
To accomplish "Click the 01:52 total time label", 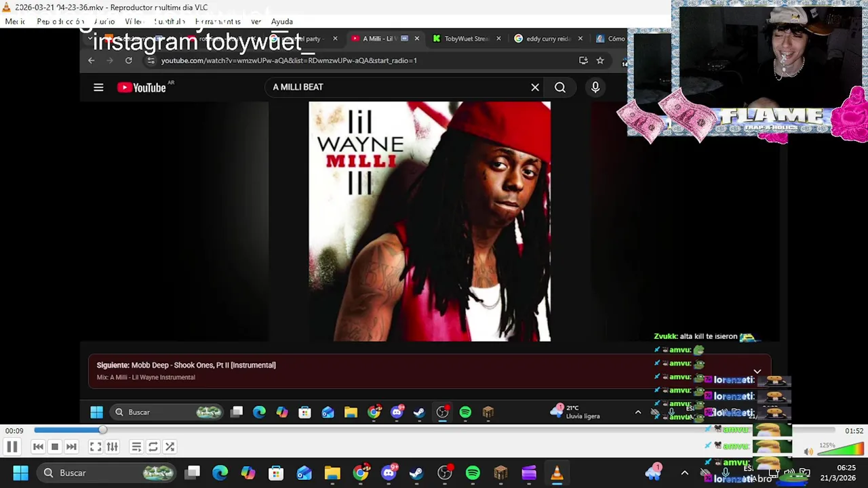I will [x=854, y=430].
